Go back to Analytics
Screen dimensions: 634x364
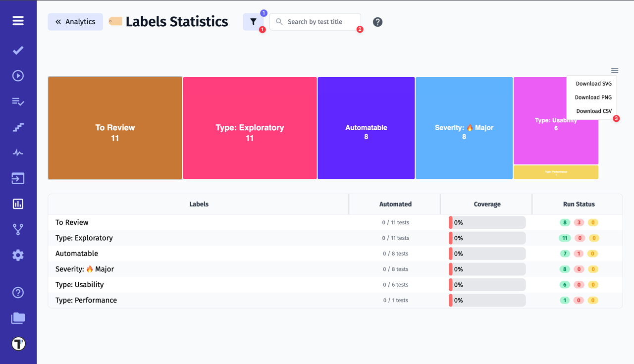(75, 22)
